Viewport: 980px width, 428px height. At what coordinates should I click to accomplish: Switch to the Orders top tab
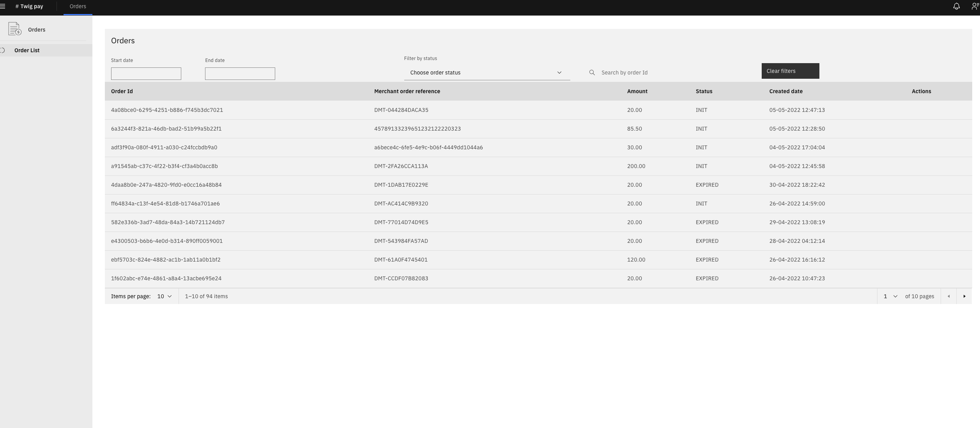[78, 6]
